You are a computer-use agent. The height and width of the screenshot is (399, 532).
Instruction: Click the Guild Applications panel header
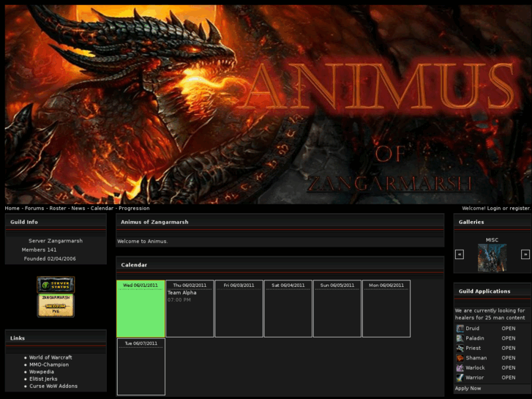(x=492, y=291)
